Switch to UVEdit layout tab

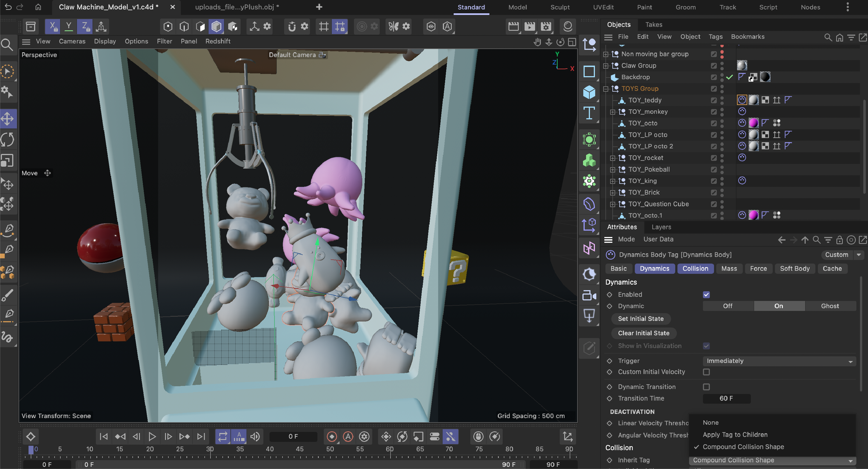pyautogui.click(x=603, y=7)
